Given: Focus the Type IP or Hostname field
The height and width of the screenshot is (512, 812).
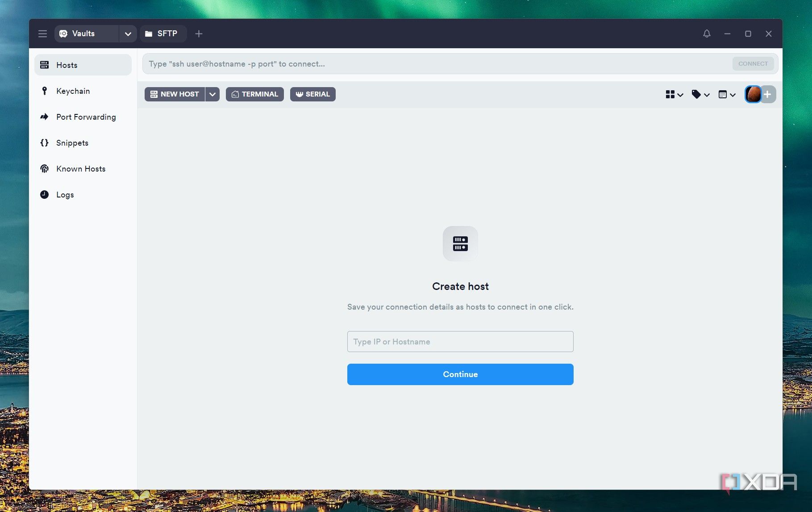Looking at the screenshot, I should (x=460, y=341).
